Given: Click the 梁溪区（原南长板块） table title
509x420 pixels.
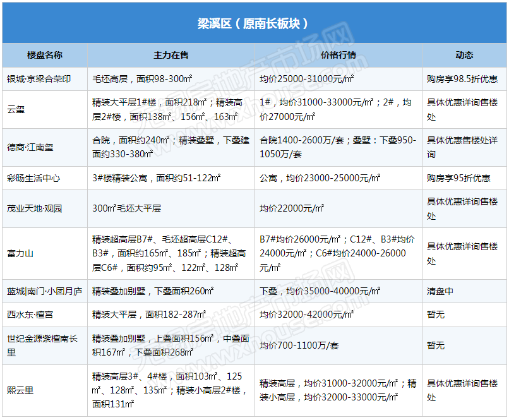Looking at the screenshot, I should point(254,24).
